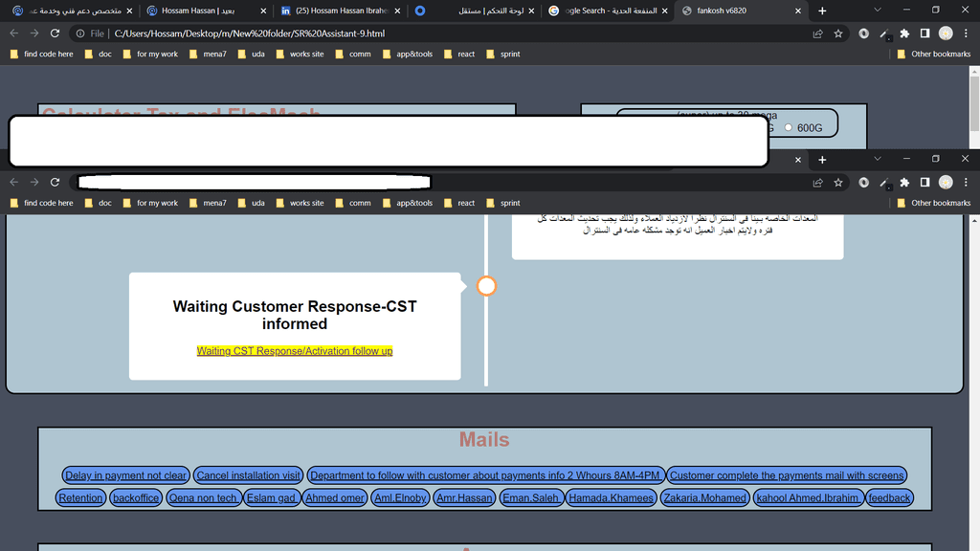980x551 pixels.
Task: Open 'works site' bookmark folder in lower window
Action: tap(300, 203)
